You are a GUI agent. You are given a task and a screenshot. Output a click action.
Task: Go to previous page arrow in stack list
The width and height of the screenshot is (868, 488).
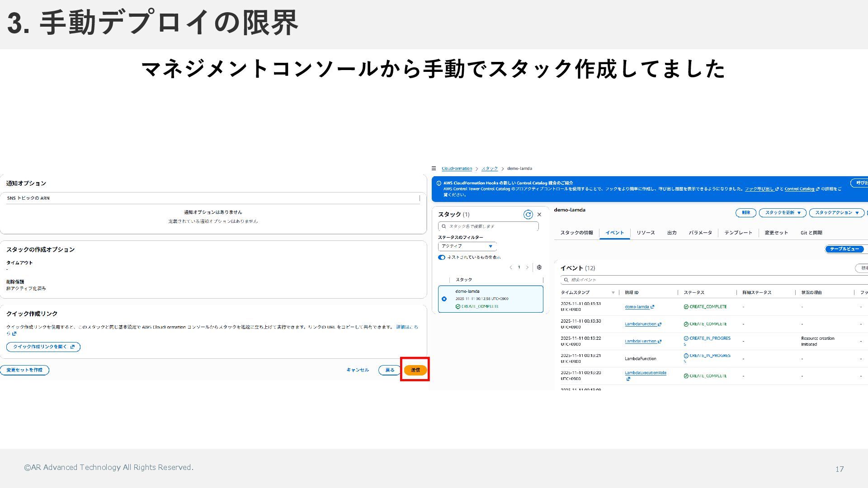(511, 267)
